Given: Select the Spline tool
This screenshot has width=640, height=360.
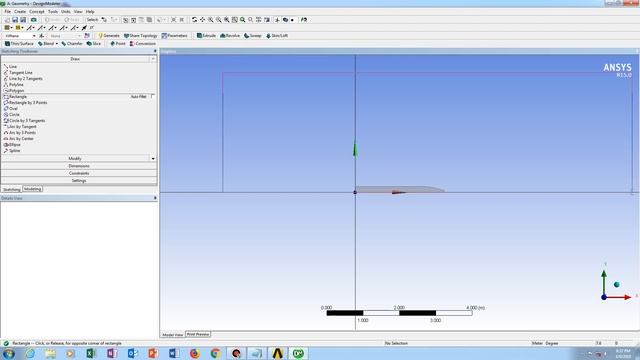Looking at the screenshot, I should [x=12, y=151].
